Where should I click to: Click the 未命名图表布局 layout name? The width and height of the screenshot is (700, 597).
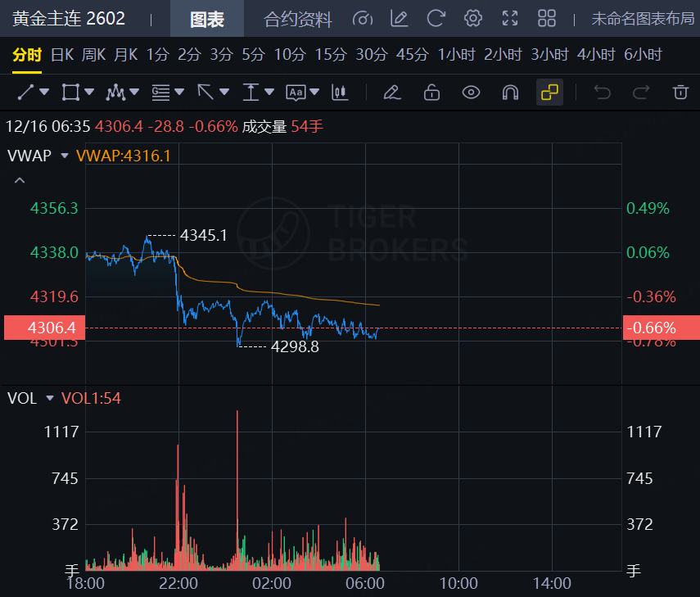coord(642,19)
